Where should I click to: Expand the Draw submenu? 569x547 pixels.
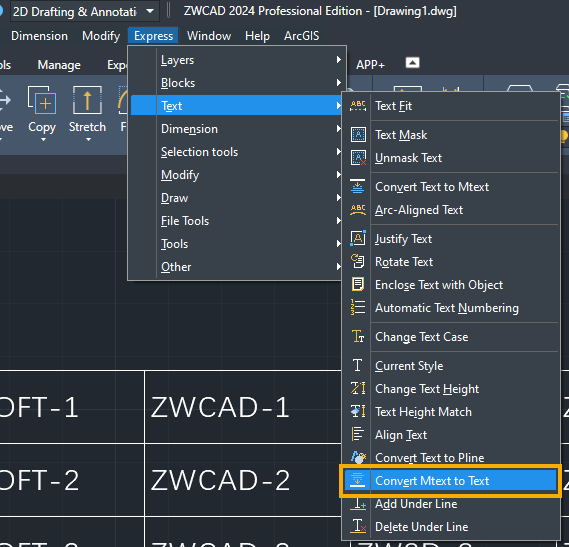[x=236, y=198]
